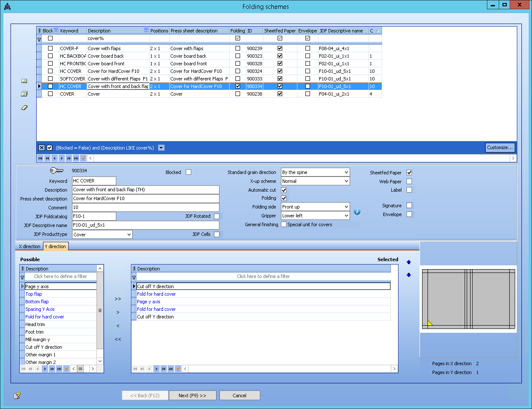Move selected item up with blue up arrow
This screenshot has height=409, width=532.
point(409,262)
